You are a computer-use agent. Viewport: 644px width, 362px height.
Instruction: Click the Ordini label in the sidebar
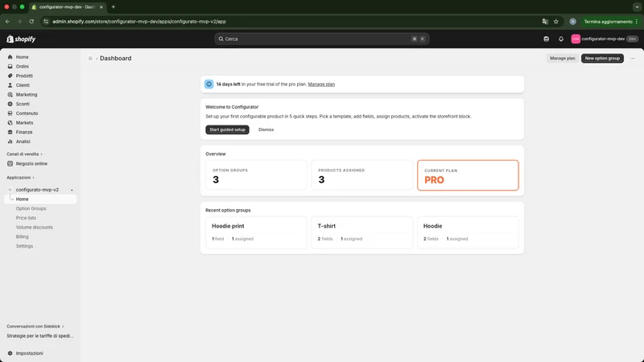(x=23, y=67)
